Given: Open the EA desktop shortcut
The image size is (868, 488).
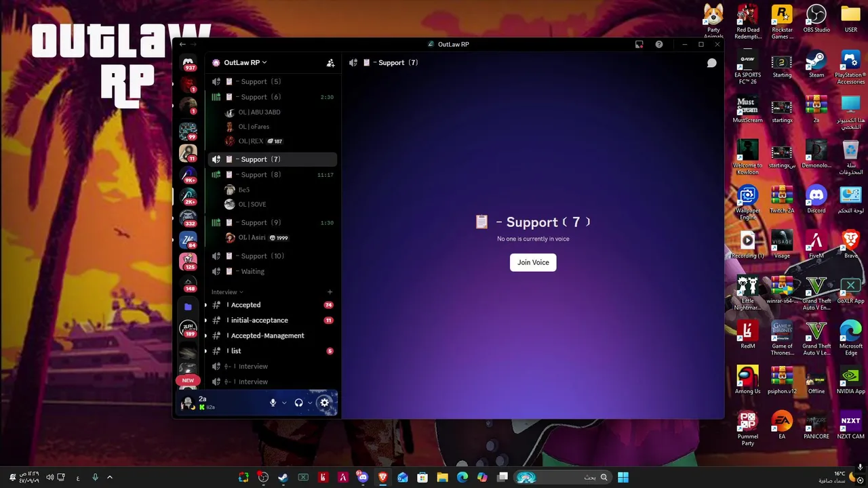Looking at the screenshot, I should [782, 426].
